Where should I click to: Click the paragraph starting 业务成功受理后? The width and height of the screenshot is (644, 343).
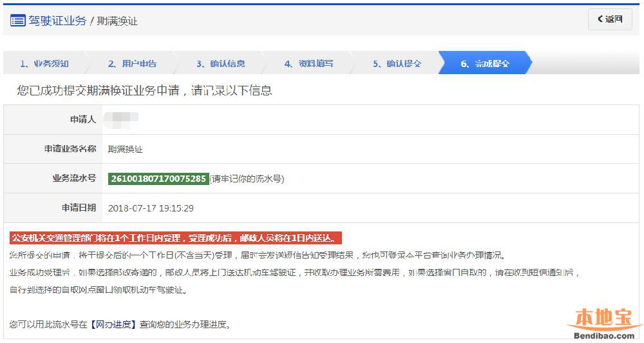coord(294,273)
